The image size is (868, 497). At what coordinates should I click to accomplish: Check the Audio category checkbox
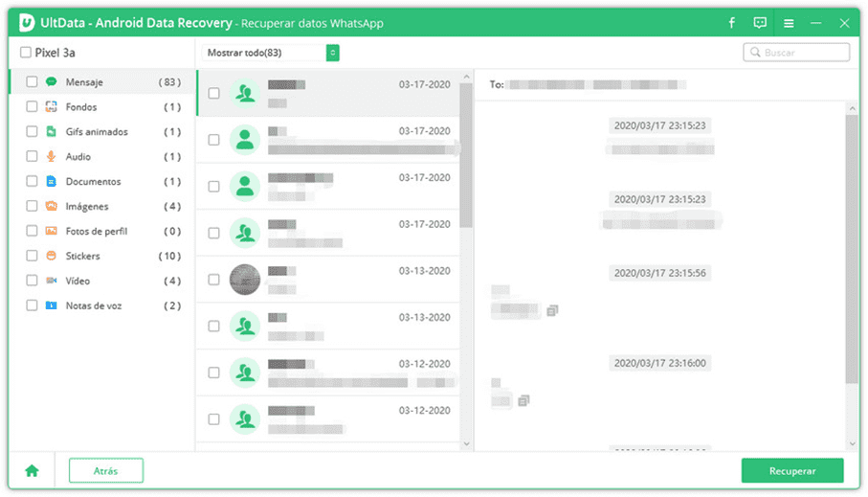[x=33, y=156]
